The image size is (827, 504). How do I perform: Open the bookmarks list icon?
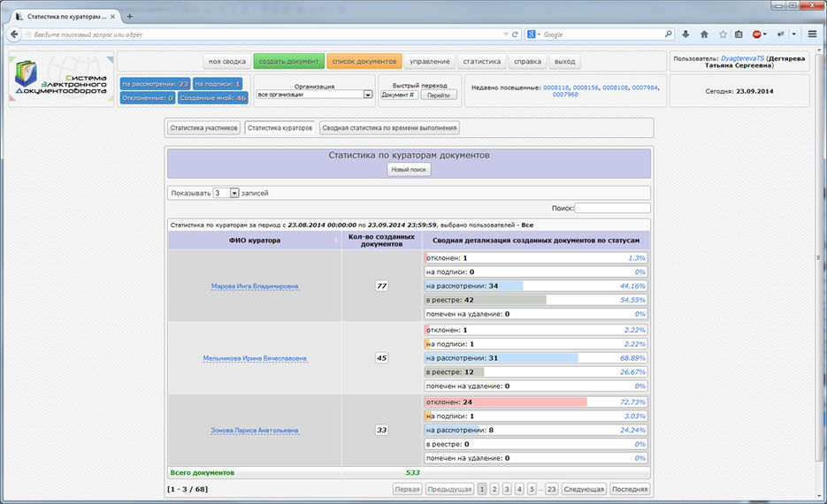[x=739, y=34]
